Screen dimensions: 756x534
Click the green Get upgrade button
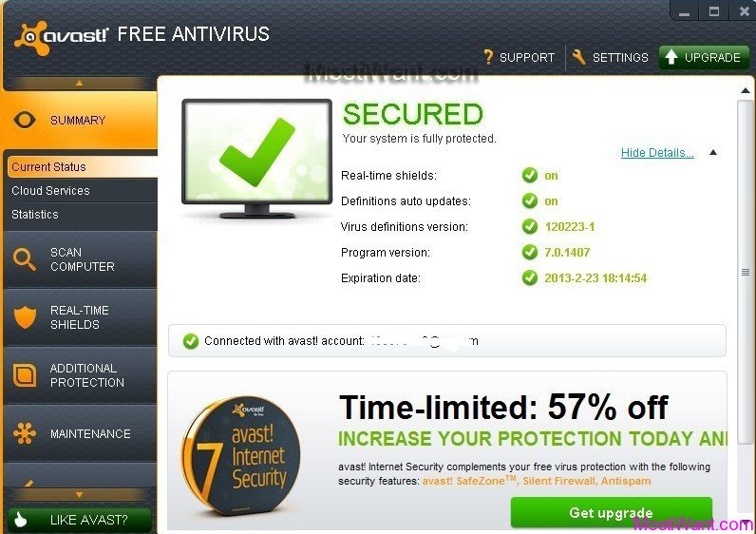coord(611,512)
